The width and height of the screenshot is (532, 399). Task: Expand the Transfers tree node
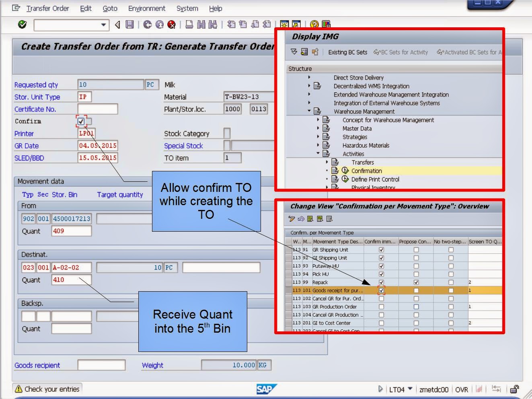tap(327, 162)
